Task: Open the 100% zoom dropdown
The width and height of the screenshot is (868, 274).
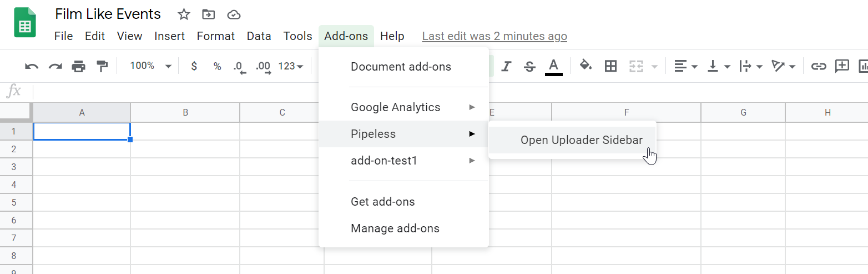Action: [150, 66]
